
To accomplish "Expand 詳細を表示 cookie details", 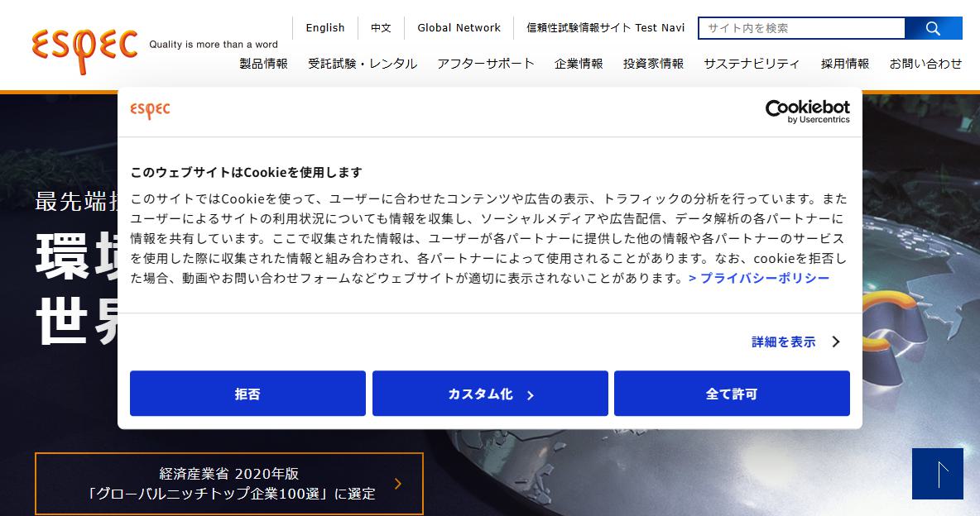I will point(795,342).
